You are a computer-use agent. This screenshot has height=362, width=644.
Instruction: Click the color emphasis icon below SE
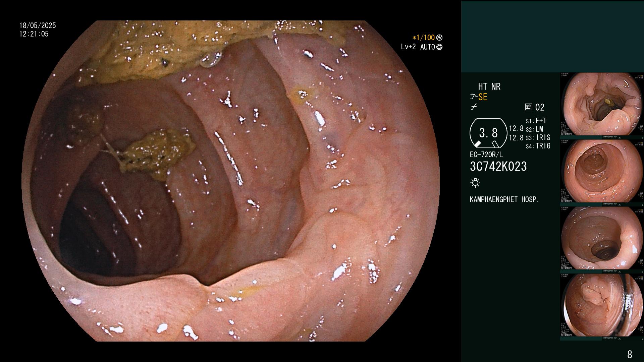pyautogui.click(x=474, y=107)
